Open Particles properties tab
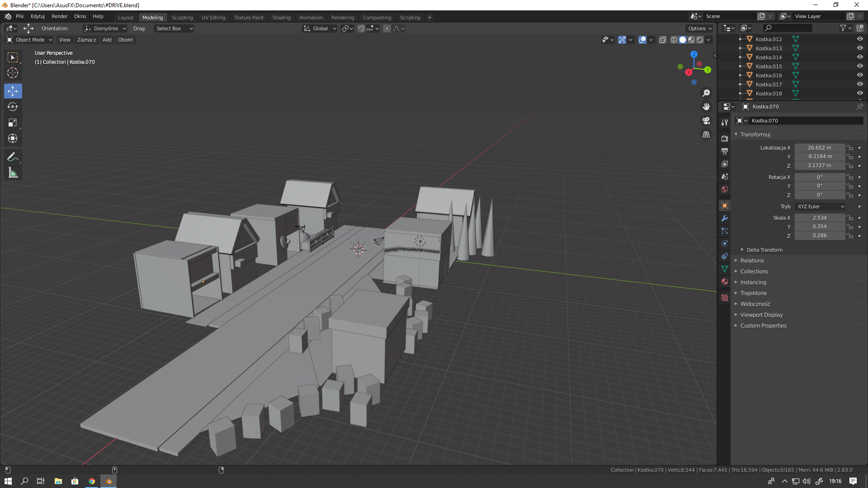The width and height of the screenshot is (868, 488). [x=725, y=231]
